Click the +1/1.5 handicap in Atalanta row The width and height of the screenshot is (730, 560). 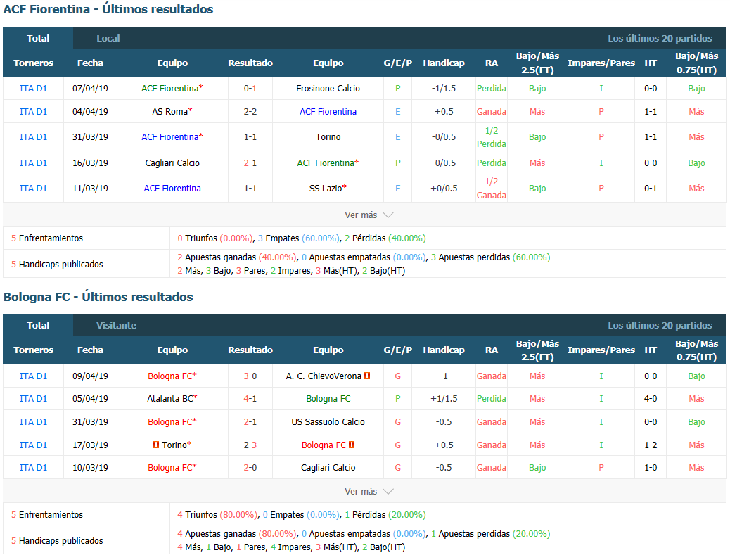click(444, 398)
